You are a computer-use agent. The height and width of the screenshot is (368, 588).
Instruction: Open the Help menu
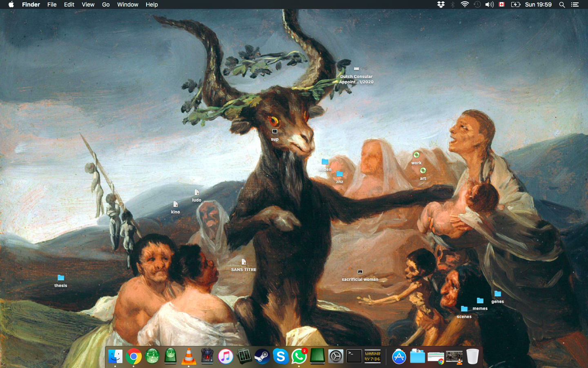click(151, 4)
